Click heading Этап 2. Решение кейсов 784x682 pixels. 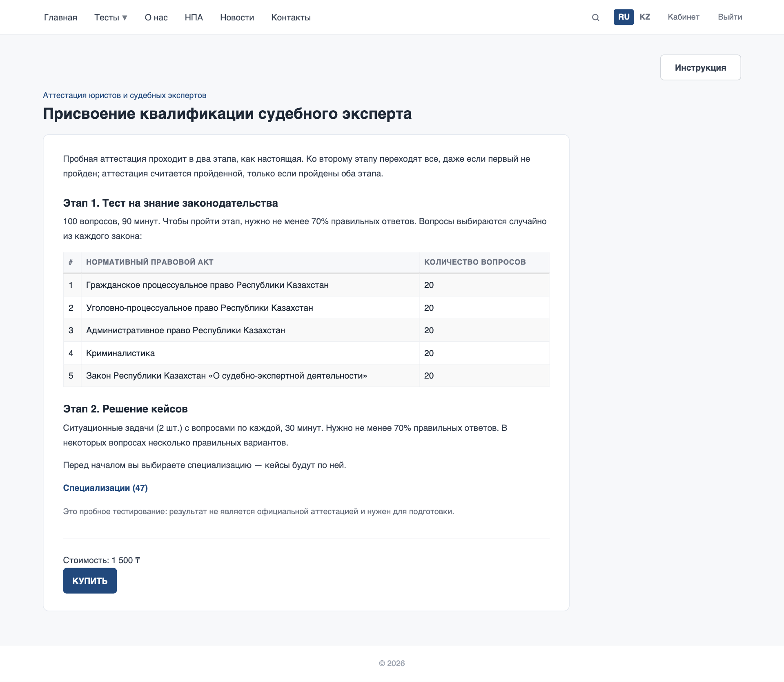coord(125,409)
